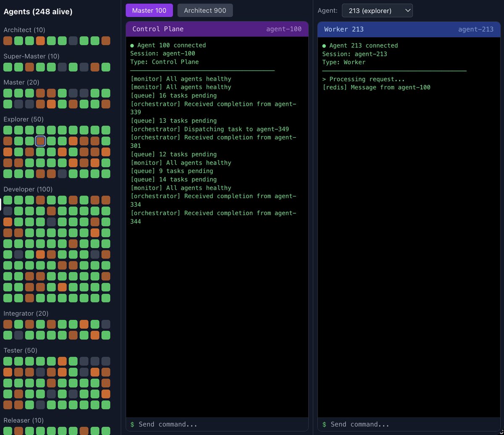
Task: Click the agent-213 label in the panel header
Action: click(x=476, y=29)
